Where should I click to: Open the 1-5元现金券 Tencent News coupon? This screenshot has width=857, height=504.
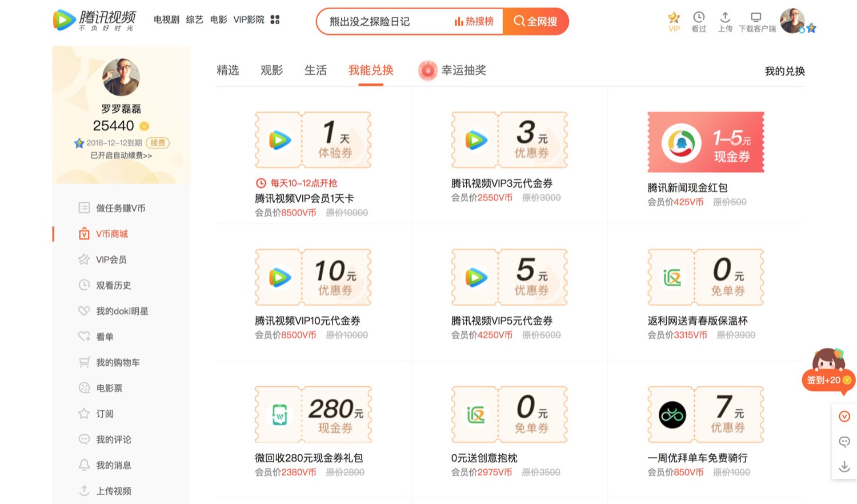coord(706,142)
